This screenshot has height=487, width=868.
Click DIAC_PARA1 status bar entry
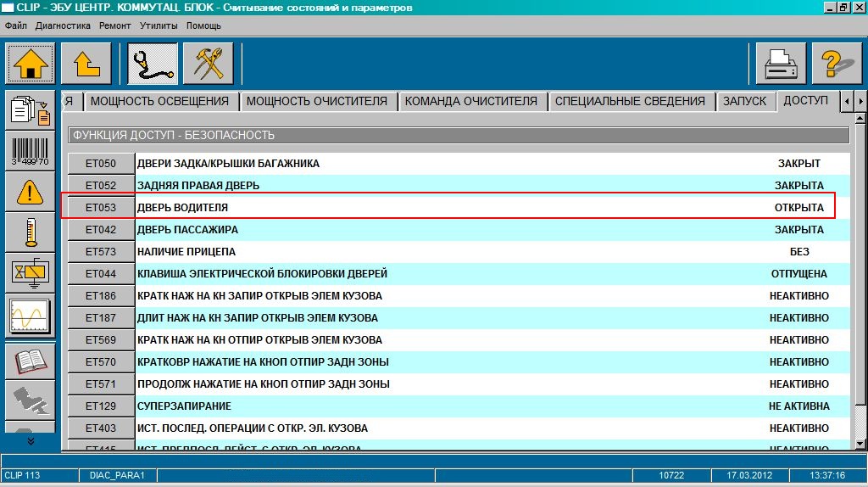117,475
